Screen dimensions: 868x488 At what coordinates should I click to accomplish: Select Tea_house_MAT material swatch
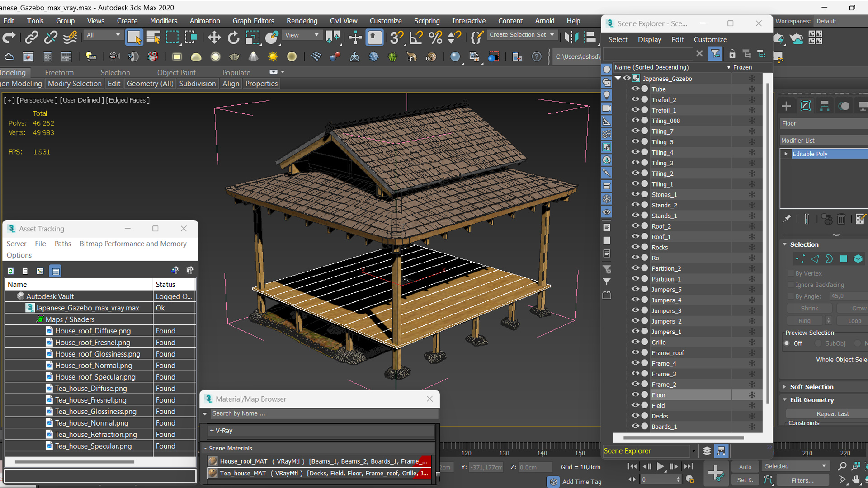tap(212, 473)
